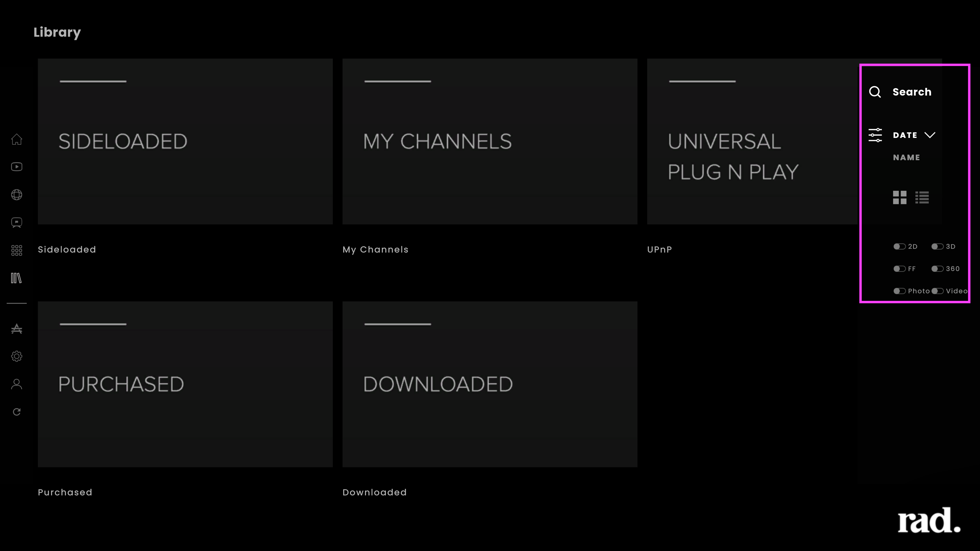Click the Sideloaded caption text
This screenshot has height=551, width=980.
(x=67, y=249)
